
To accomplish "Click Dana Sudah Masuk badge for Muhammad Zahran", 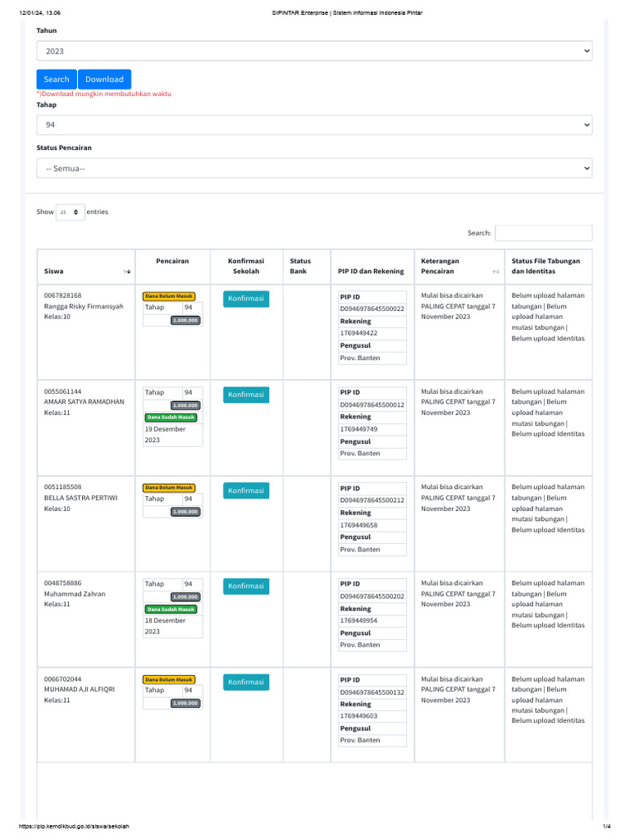I will click(x=171, y=609).
